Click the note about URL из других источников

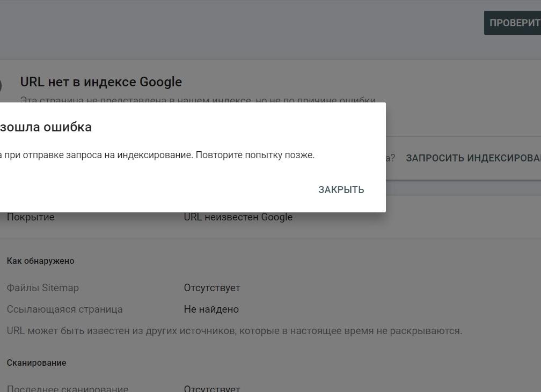[x=234, y=331]
